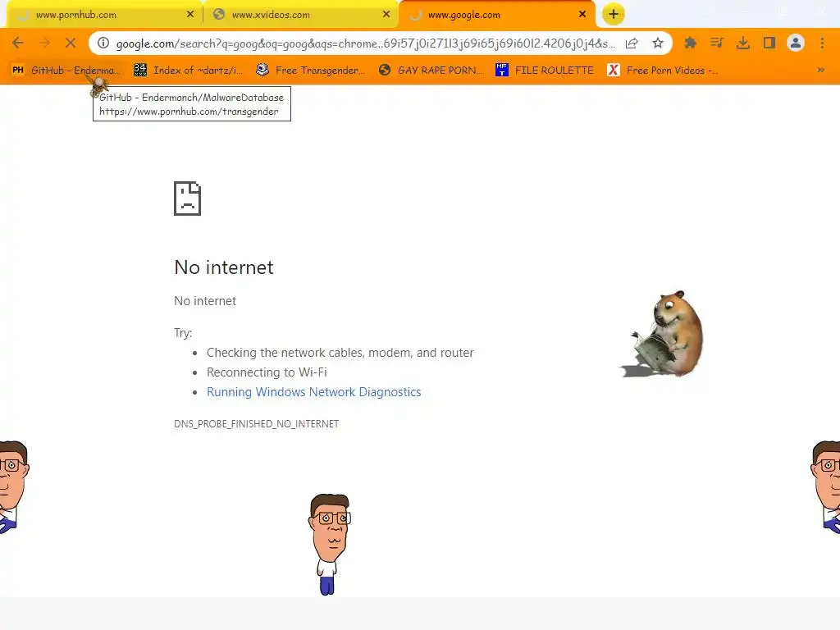Focus the address bar URL field
This screenshot has width=840, height=630.
(x=365, y=43)
